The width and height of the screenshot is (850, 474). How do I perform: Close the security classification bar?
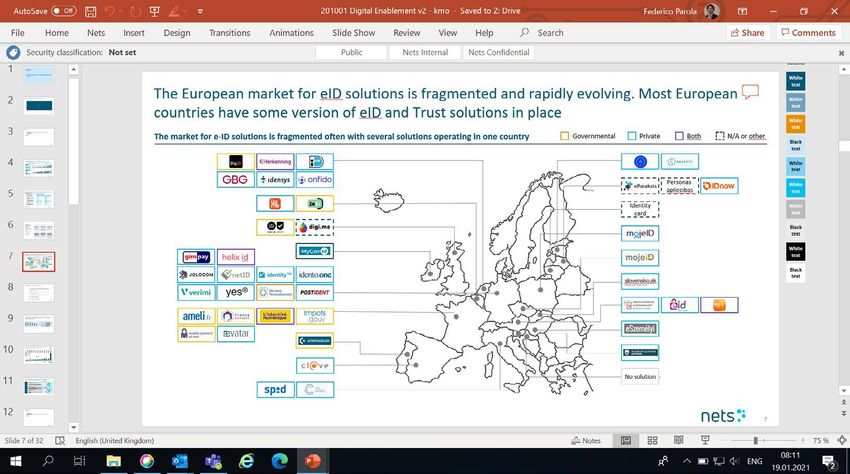tap(841, 53)
